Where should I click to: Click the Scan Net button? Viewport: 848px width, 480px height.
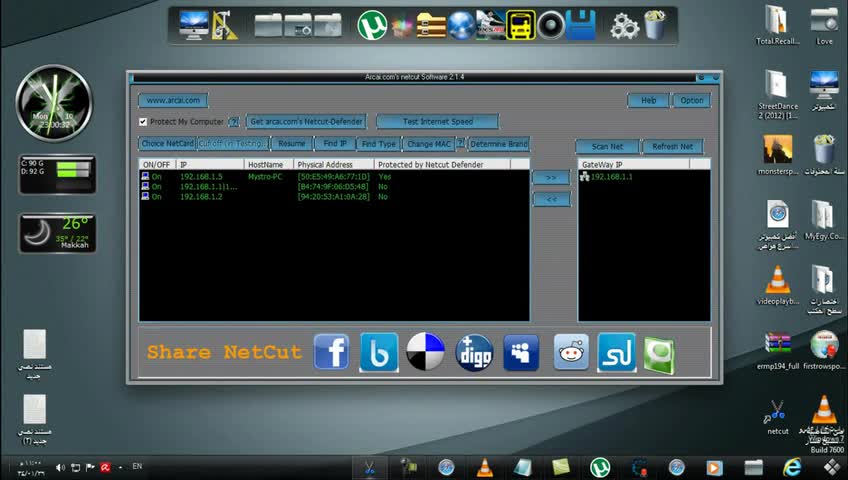coord(607,146)
